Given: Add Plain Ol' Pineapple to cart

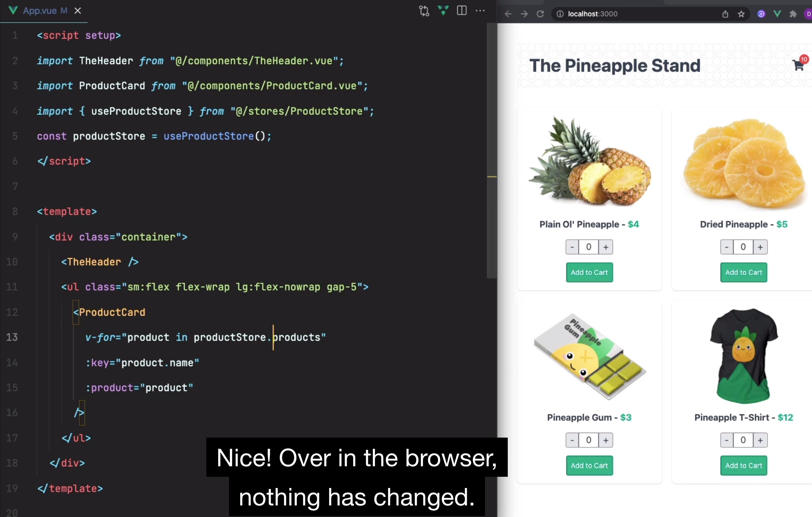Looking at the screenshot, I should click(x=589, y=272).
